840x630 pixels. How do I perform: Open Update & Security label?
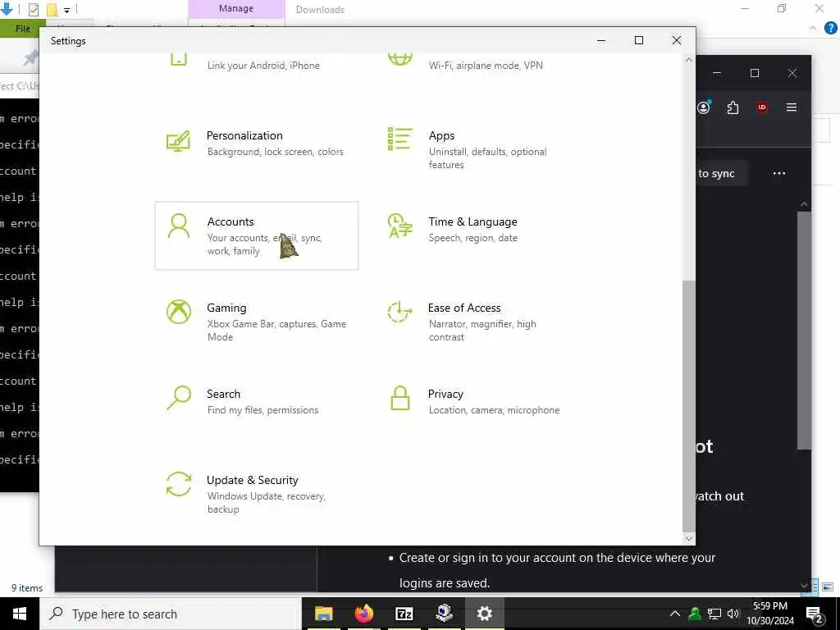(253, 480)
